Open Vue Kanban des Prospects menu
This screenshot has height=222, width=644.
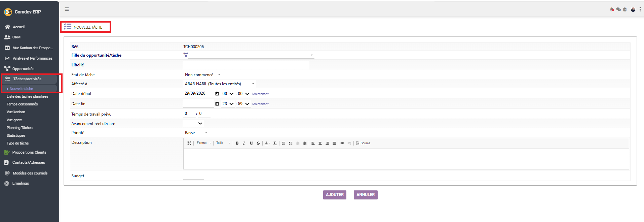(x=29, y=48)
